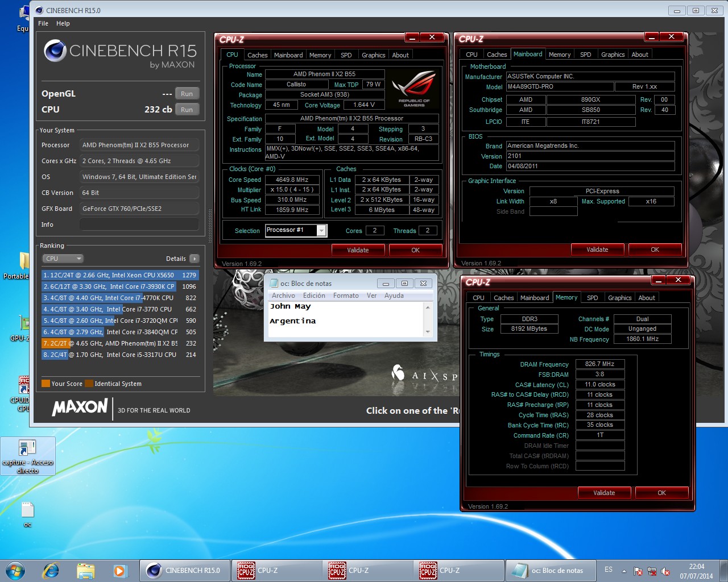The width and height of the screenshot is (728, 582).
Task: Open Notepad Ver menu
Action: (x=371, y=296)
